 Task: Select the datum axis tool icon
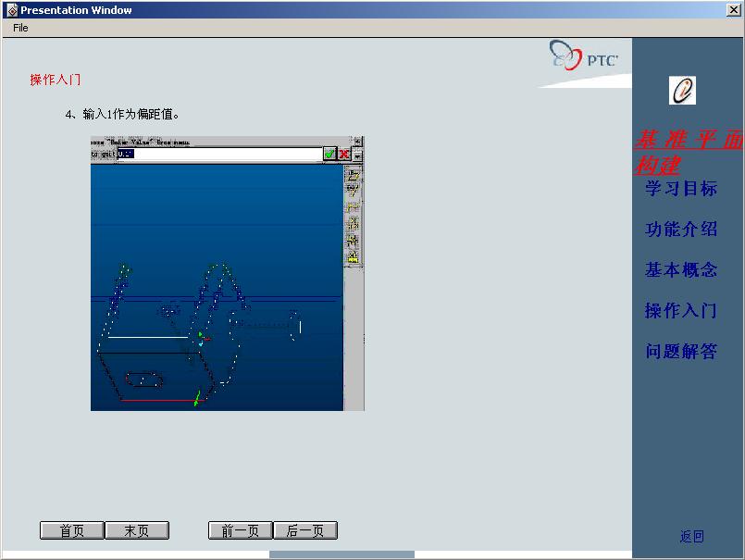click(x=353, y=191)
